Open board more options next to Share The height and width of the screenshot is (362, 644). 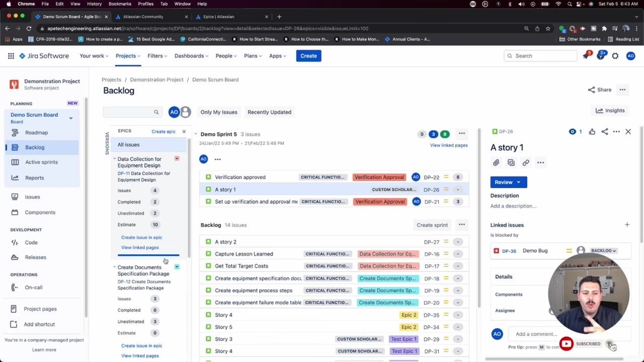point(622,89)
